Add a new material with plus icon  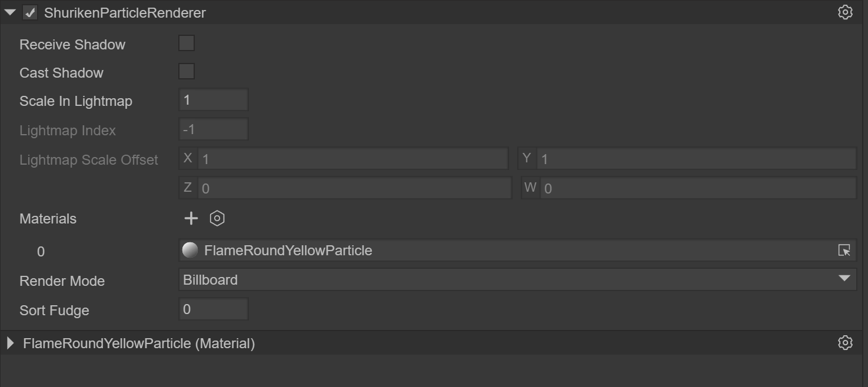(x=191, y=219)
